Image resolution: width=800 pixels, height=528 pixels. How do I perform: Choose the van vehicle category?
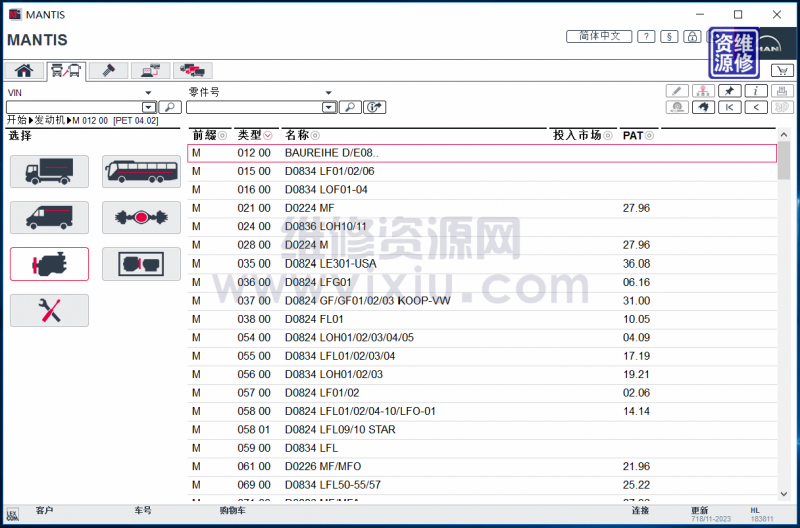tap(49, 217)
